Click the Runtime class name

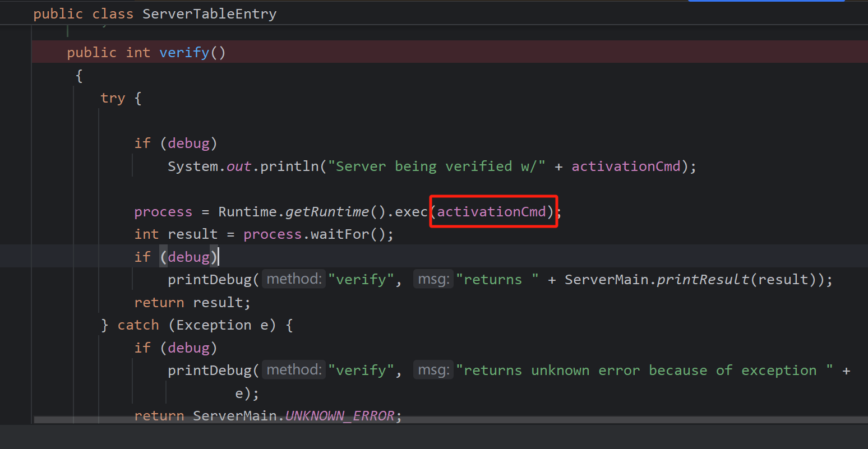247,212
